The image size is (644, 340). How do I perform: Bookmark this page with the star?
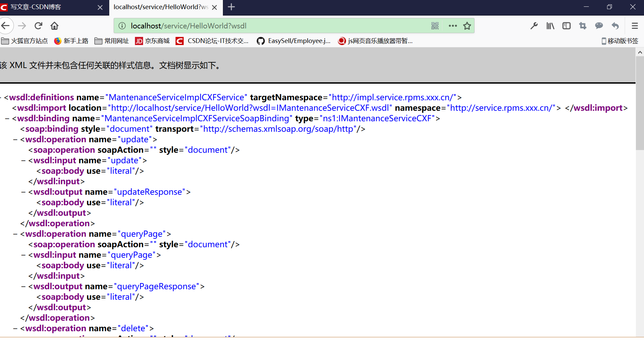(x=467, y=25)
